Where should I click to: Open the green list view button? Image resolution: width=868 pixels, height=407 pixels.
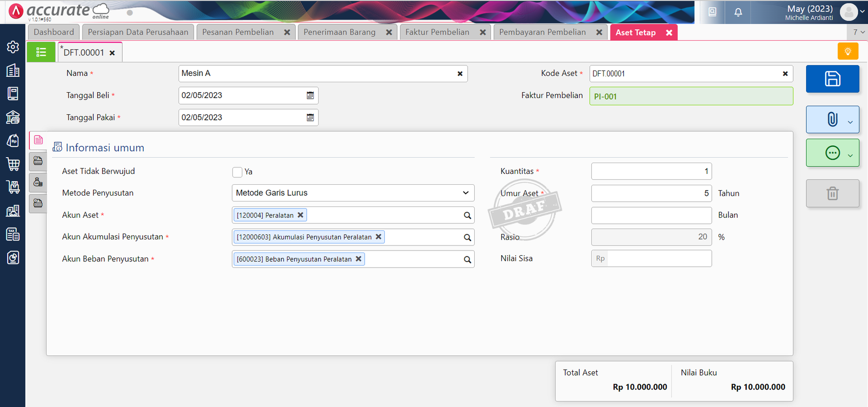coord(41,52)
